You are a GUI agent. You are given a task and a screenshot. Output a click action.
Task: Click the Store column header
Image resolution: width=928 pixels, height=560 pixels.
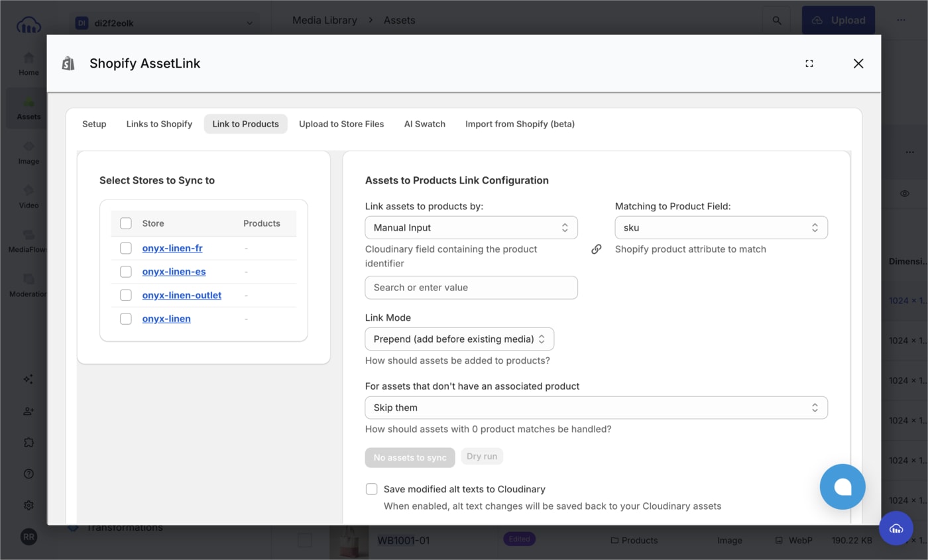153,223
